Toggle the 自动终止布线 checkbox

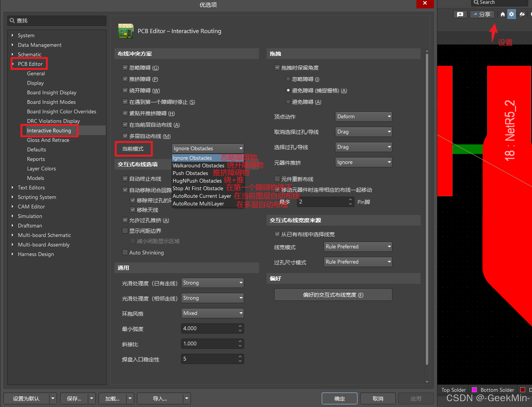click(x=125, y=178)
